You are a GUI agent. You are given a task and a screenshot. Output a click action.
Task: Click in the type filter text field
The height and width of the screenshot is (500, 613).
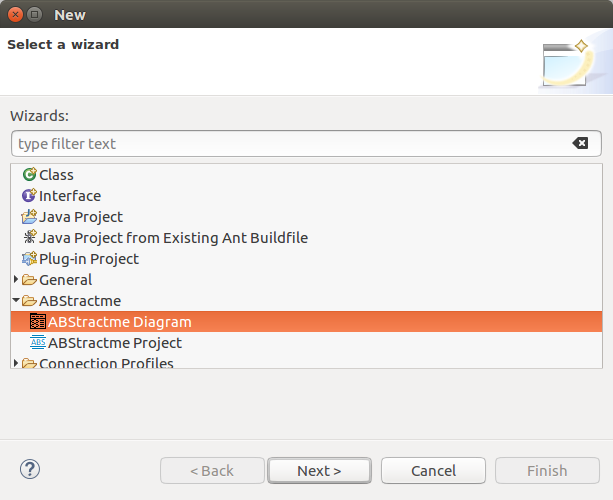pos(290,144)
